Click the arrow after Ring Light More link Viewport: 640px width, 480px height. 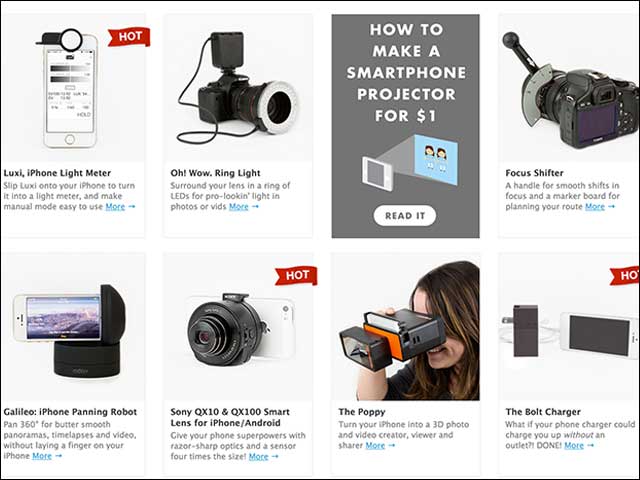coord(255,207)
